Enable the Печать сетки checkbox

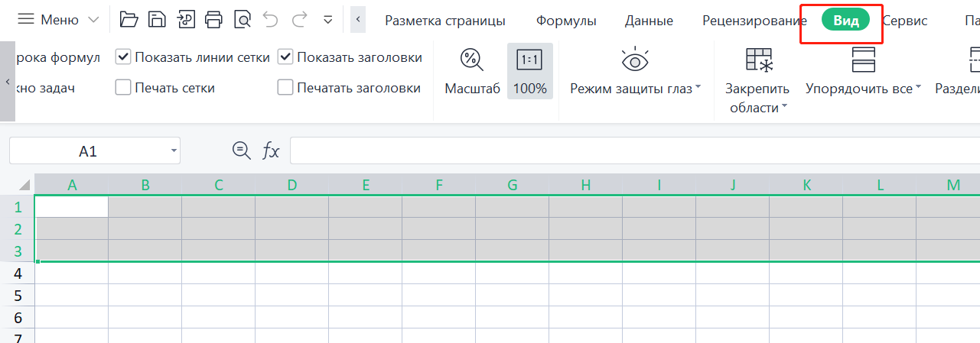pyautogui.click(x=123, y=88)
